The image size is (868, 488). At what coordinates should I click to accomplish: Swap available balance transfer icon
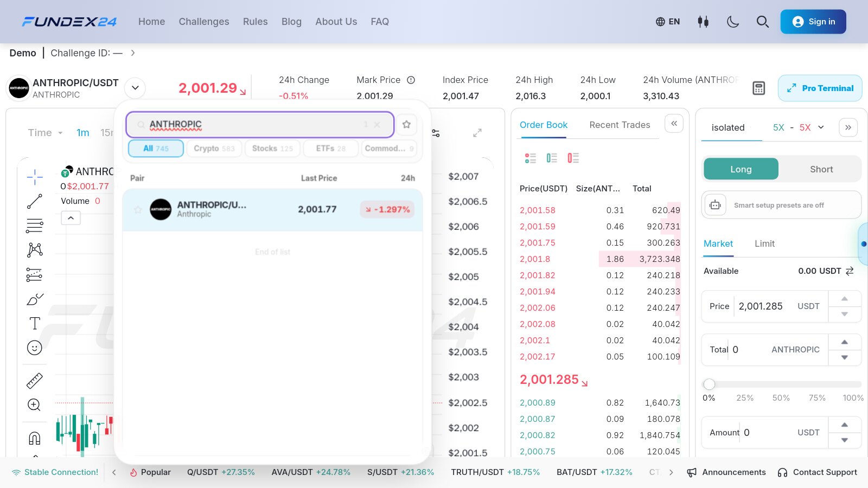click(850, 271)
